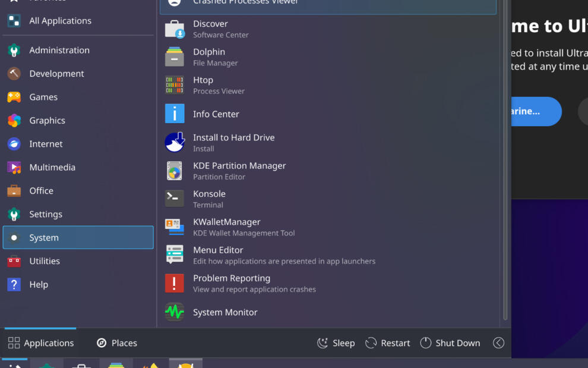Open Dolphin File Manager
Screen dimensions: 588x368
click(x=328, y=58)
